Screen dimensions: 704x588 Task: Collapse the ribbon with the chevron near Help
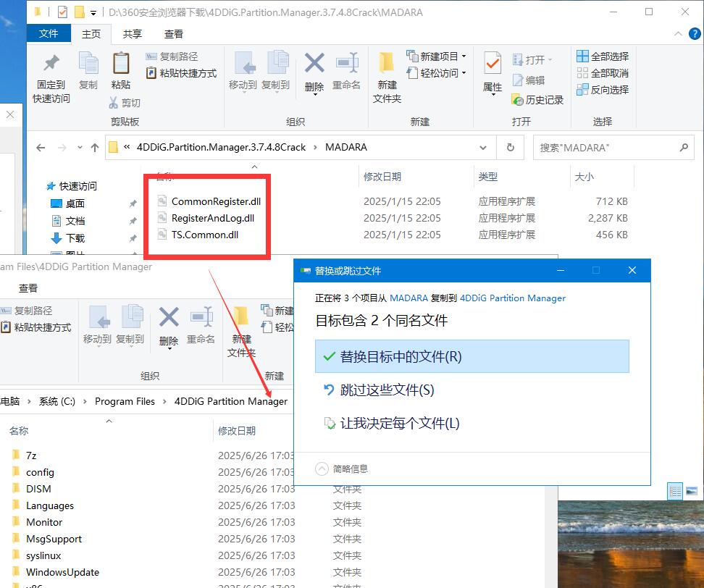click(678, 33)
